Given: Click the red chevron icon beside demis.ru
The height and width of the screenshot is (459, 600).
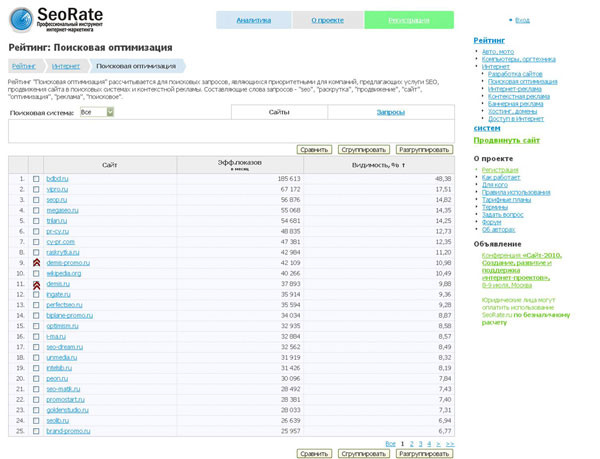Looking at the screenshot, I should click(x=36, y=285).
